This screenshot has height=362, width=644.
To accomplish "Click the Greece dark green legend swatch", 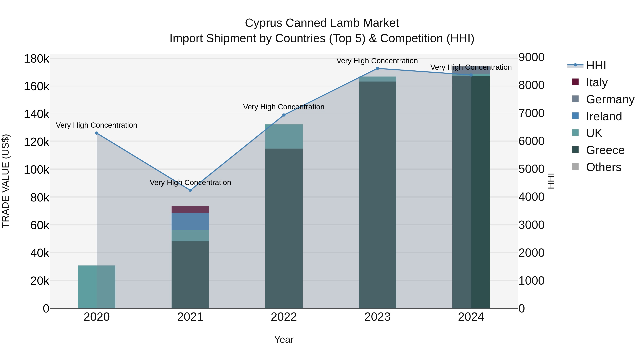I will click(575, 150).
